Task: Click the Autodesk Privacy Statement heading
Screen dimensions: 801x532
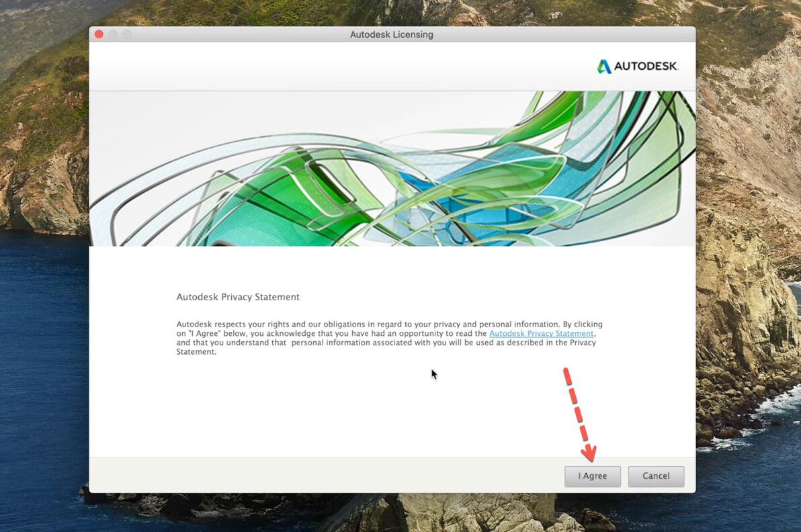Action: click(238, 297)
